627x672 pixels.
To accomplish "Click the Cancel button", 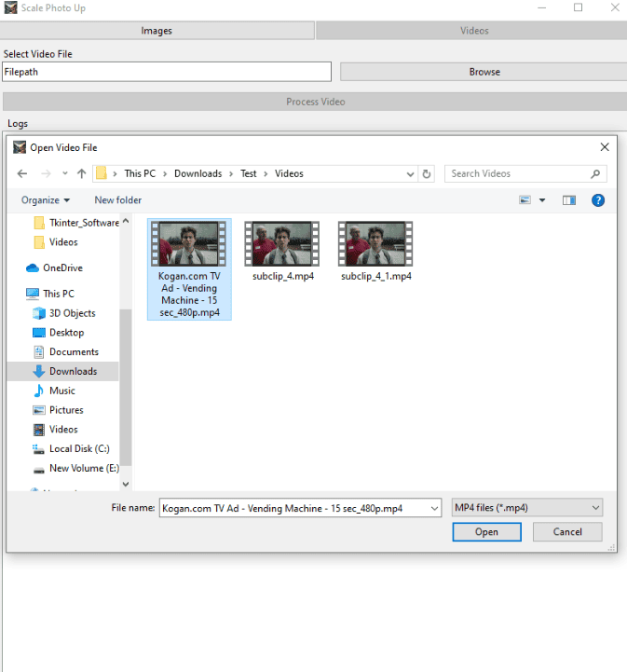I will (x=567, y=532).
